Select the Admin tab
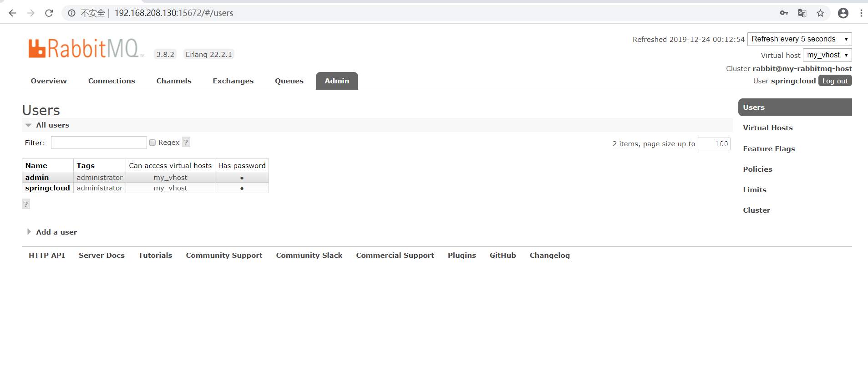This screenshot has width=868, height=389. (337, 81)
